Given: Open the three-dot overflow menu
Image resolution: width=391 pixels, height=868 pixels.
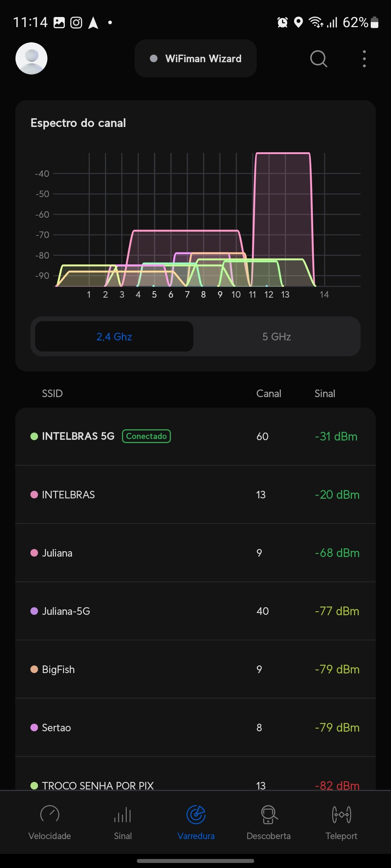Looking at the screenshot, I should (x=364, y=59).
